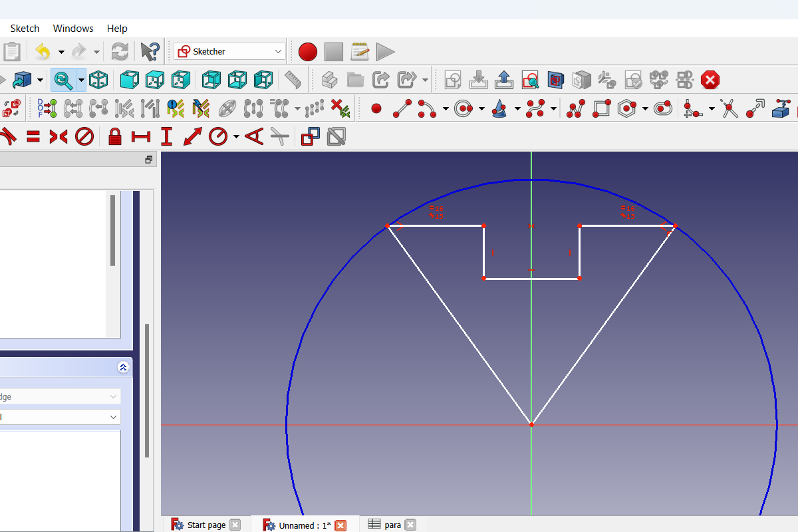Viewport: 798px width, 532px height.
Task: Activate the Trim edge tool
Action: click(729, 108)
